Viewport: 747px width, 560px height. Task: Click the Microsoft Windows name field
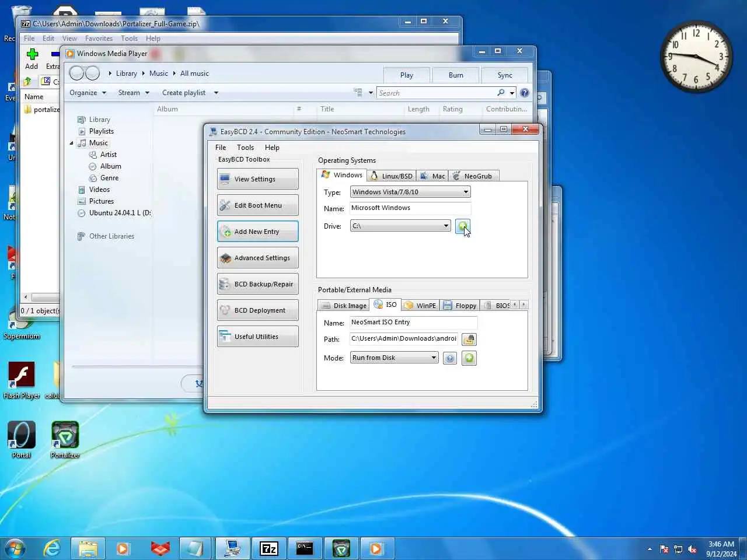[410, 208]
